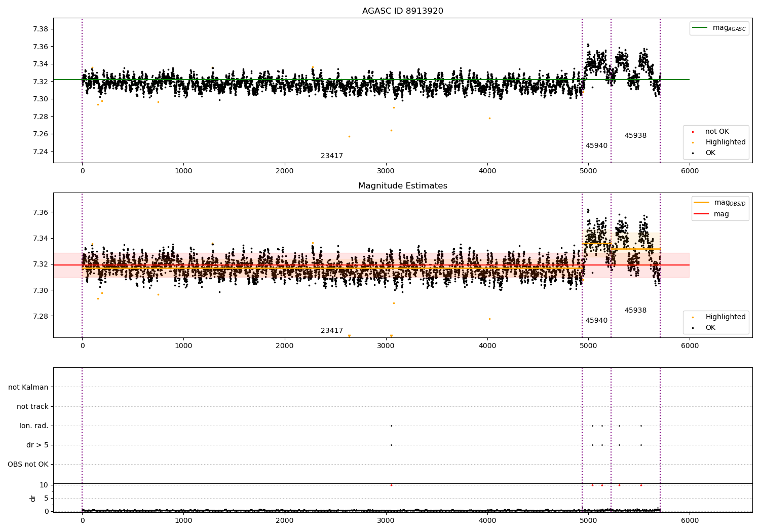Click obsid label 45940 in top plot
This screenshot has width=760, height=532.
point(596,146)
